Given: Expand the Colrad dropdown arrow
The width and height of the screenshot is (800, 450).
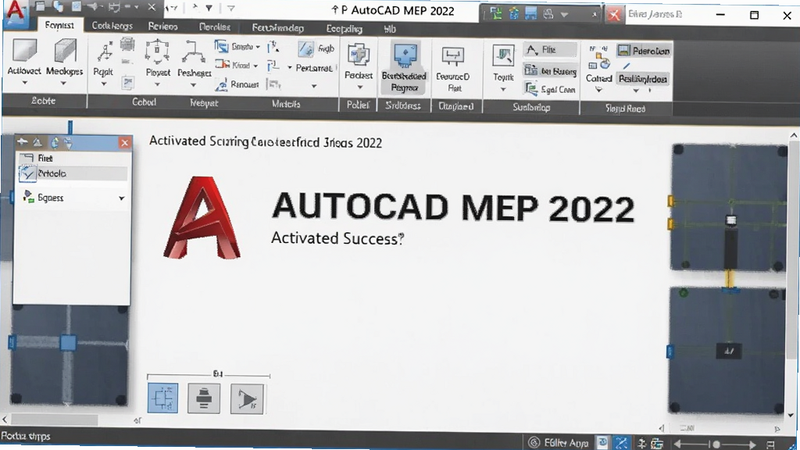Looking at the screenshot, I should [x=599, y=90].
